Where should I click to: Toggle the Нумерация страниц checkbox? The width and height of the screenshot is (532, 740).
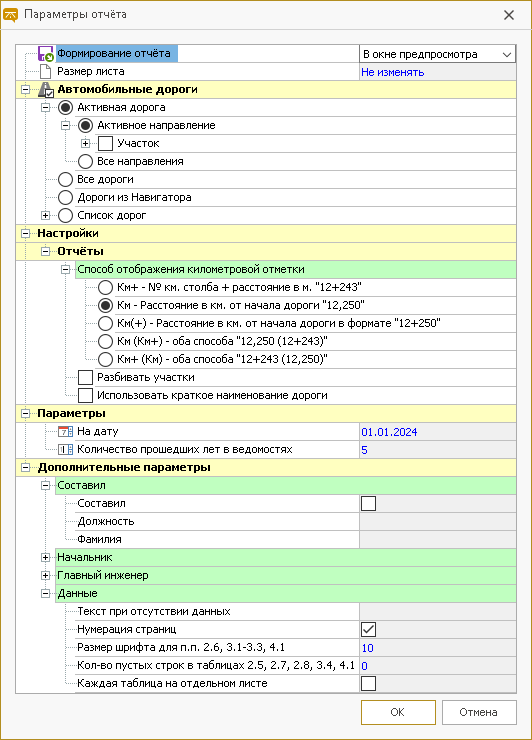point(368,629)
